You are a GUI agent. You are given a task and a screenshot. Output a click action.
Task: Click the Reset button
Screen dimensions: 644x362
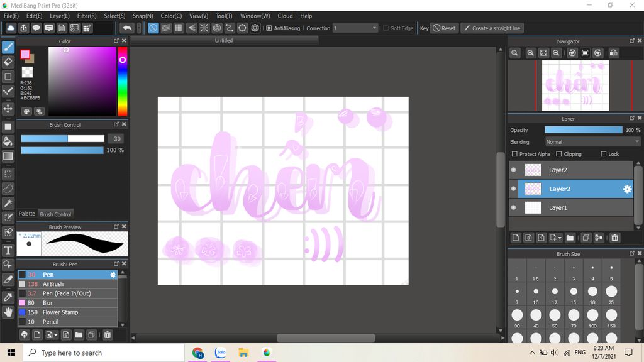pos(445,28)
